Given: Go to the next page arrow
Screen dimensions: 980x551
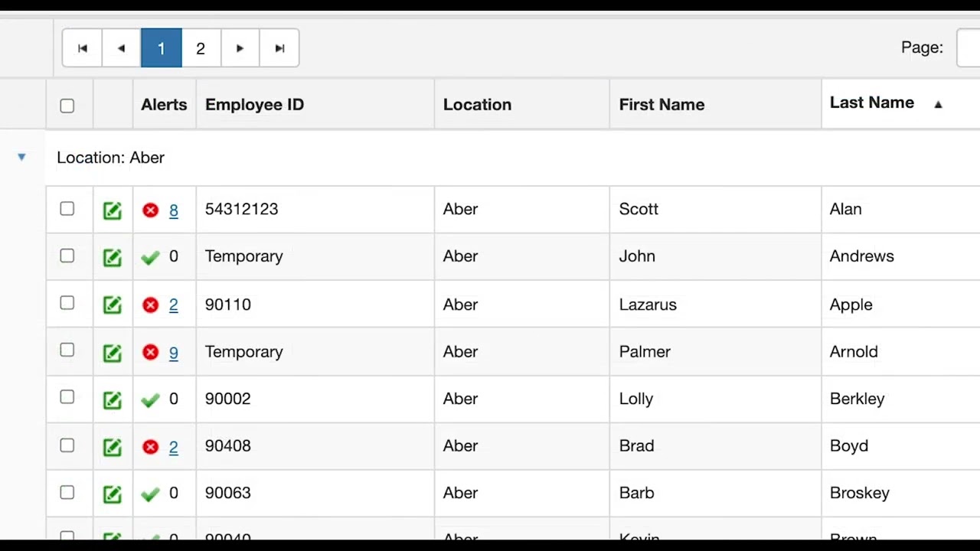Looking at the screenshot, I should click(x=240, y=48).
